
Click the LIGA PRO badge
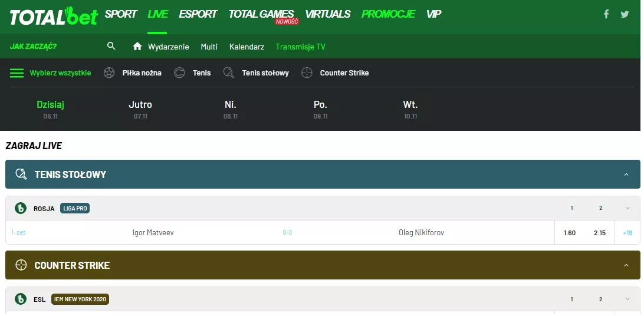click(x=75, y=209)
